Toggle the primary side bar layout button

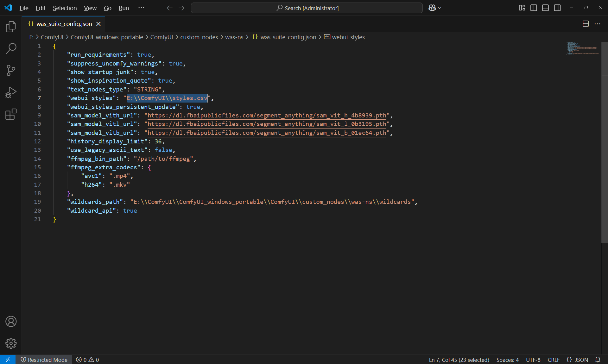point(534,8)
